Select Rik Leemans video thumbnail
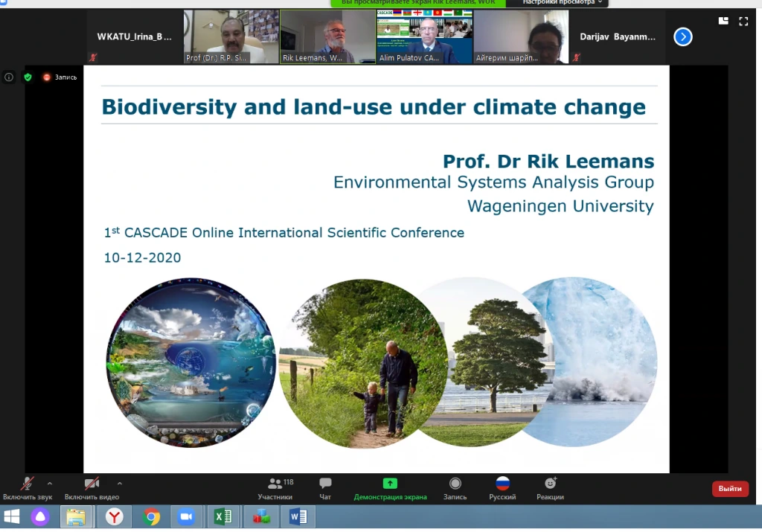762x532 pixels. tap(327, 37)
